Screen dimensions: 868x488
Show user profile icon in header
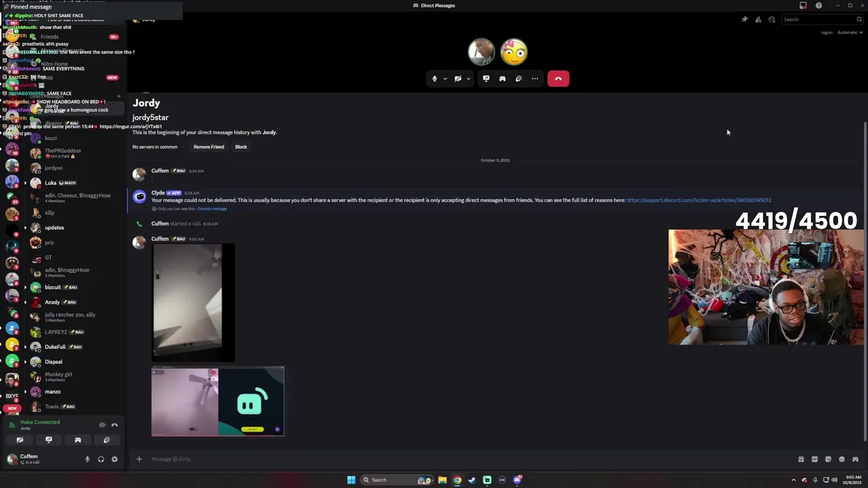(772, 20)
